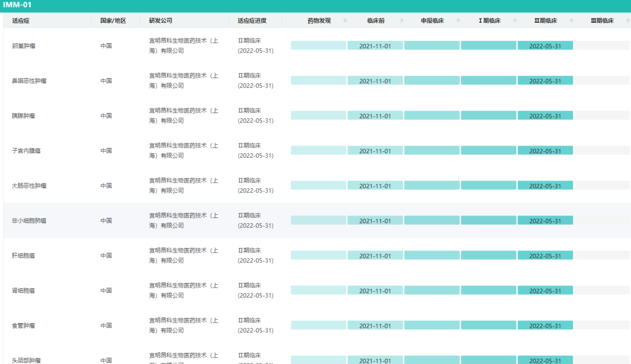Click the arrow icon after Ⅲ期临床 header
The width and height of the screenshot is (631, 364).
pyautogui.click(x=628, y=21)
